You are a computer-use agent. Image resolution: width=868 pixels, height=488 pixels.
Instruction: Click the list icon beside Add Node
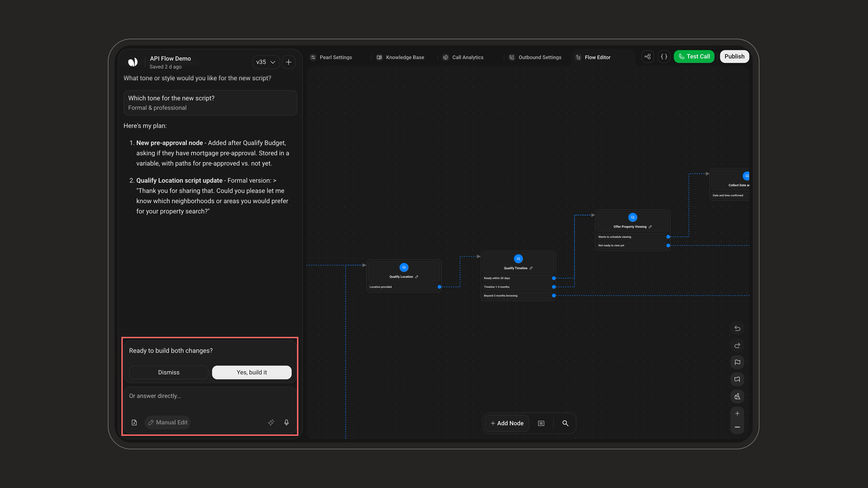(541, 423)
